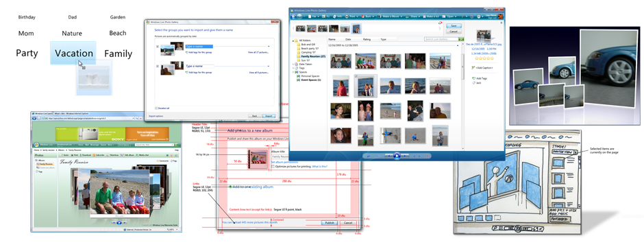Click Add Tags in info pane

[x=480, y=78]
